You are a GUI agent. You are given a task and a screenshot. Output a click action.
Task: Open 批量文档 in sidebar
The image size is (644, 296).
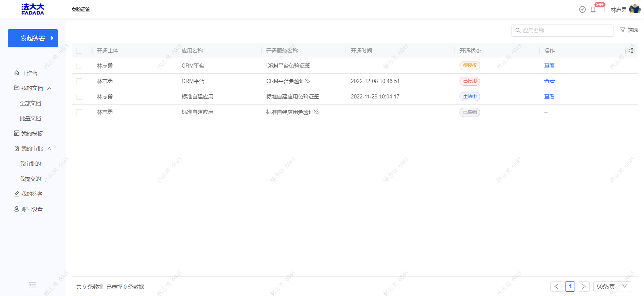point(30,118)
